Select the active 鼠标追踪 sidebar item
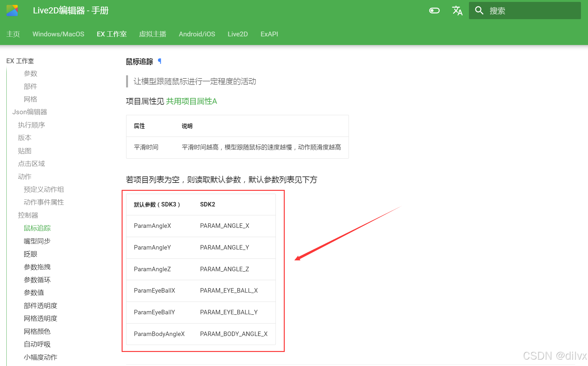Viewport: 588px width, 366px height. (37, 228)
